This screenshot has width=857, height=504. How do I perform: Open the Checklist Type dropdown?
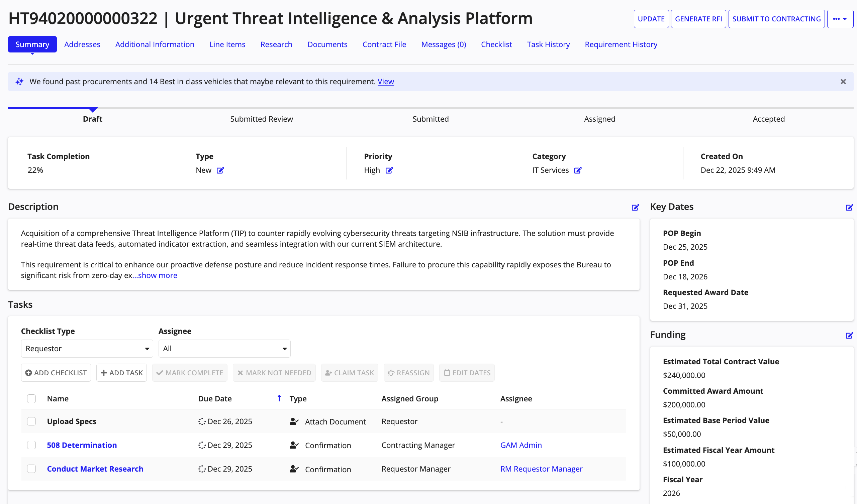[87, 349]
